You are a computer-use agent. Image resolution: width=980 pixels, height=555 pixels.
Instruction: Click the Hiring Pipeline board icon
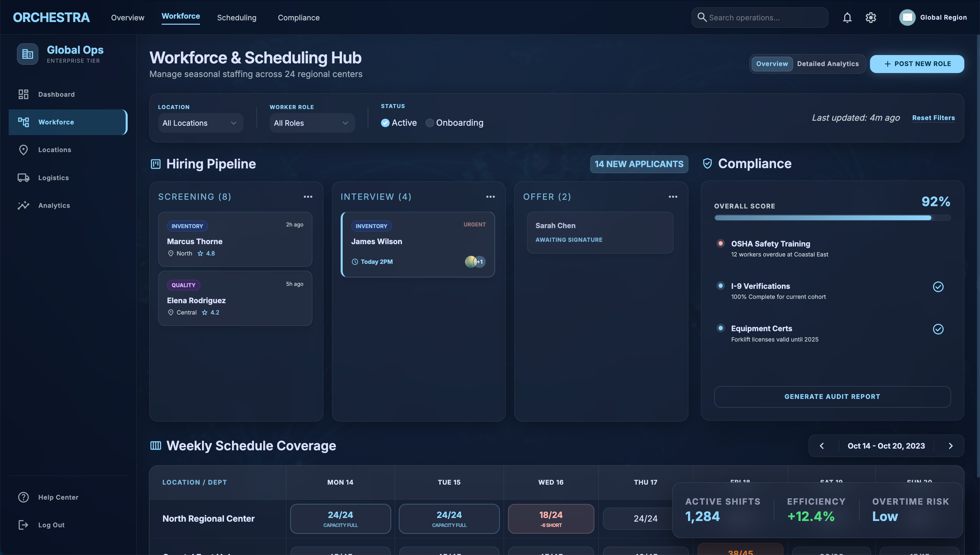pyautogui.click(x=155, y=164)
